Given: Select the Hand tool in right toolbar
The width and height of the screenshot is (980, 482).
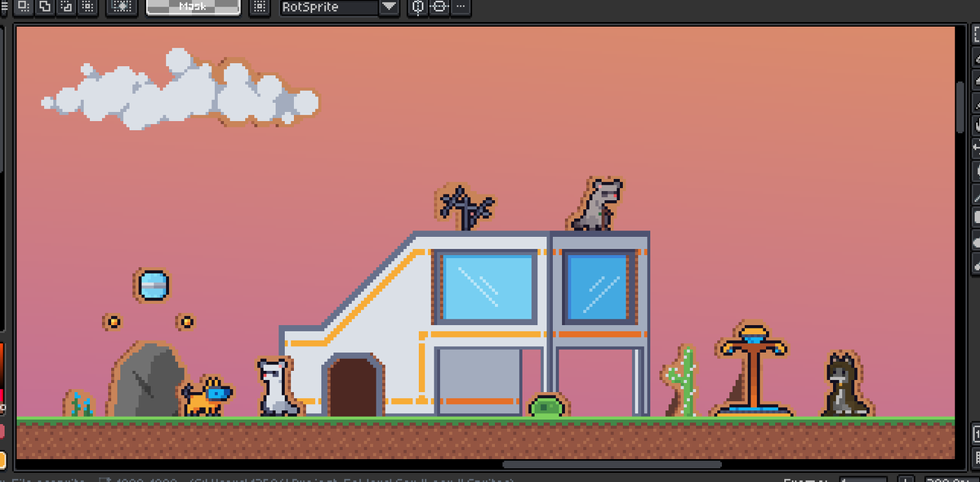Looking at the screenshot, I should coord(975,126).
